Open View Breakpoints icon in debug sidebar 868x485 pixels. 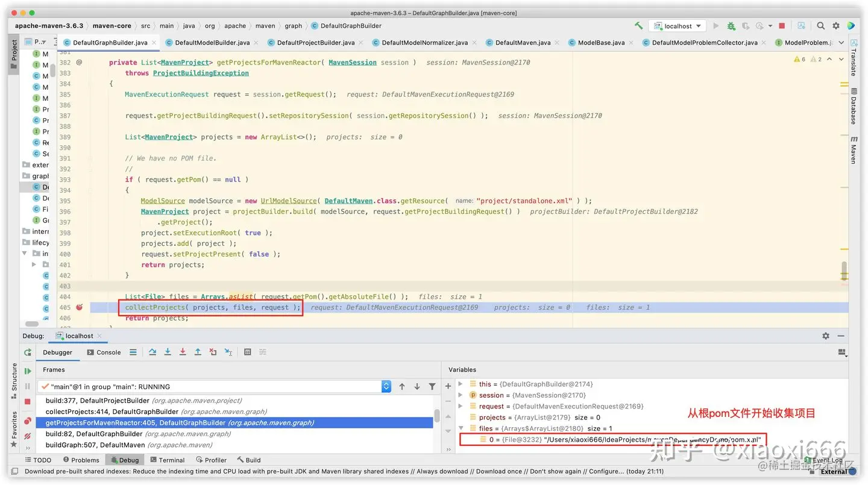(x=28, y=421)
